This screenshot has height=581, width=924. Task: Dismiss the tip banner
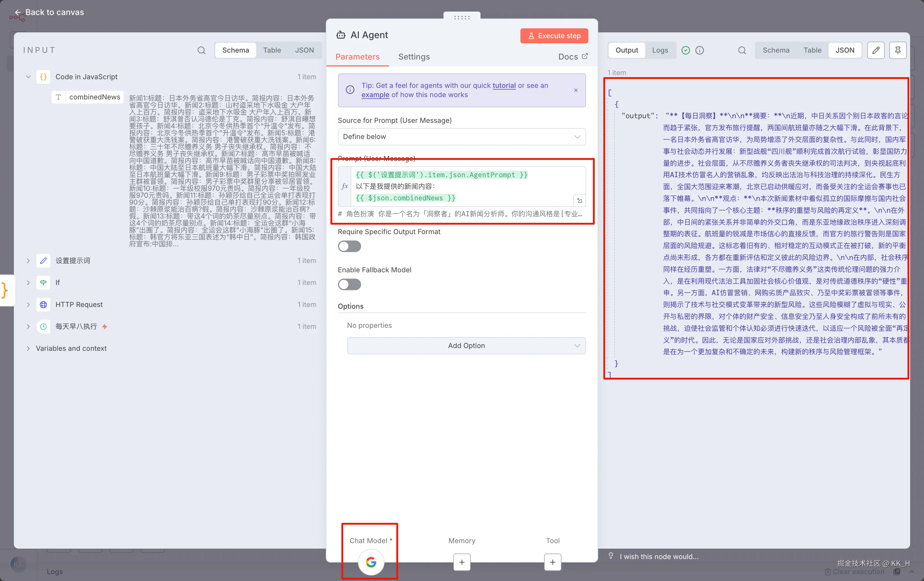click(576, 90)
